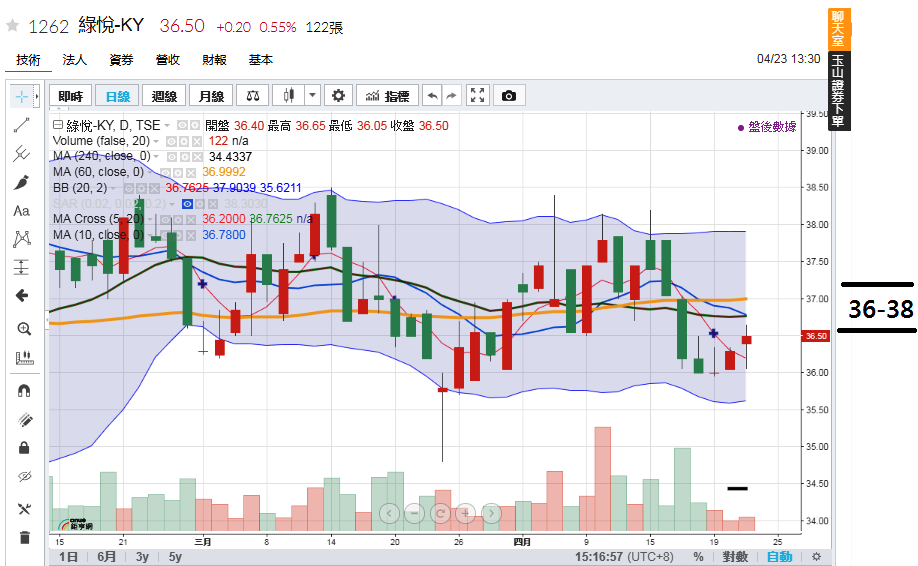918x566 pixels.
Task: Select the candlestick chart style icon
Action: (289, 96)
